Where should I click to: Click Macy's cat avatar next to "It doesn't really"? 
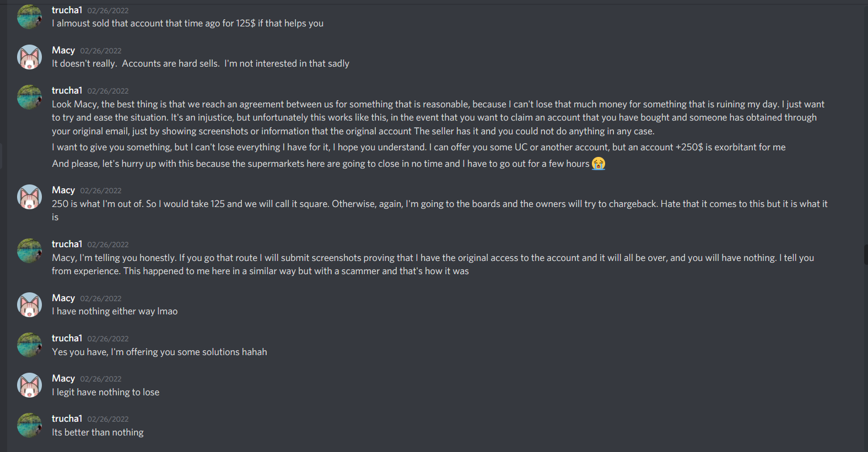coord(30,57)
